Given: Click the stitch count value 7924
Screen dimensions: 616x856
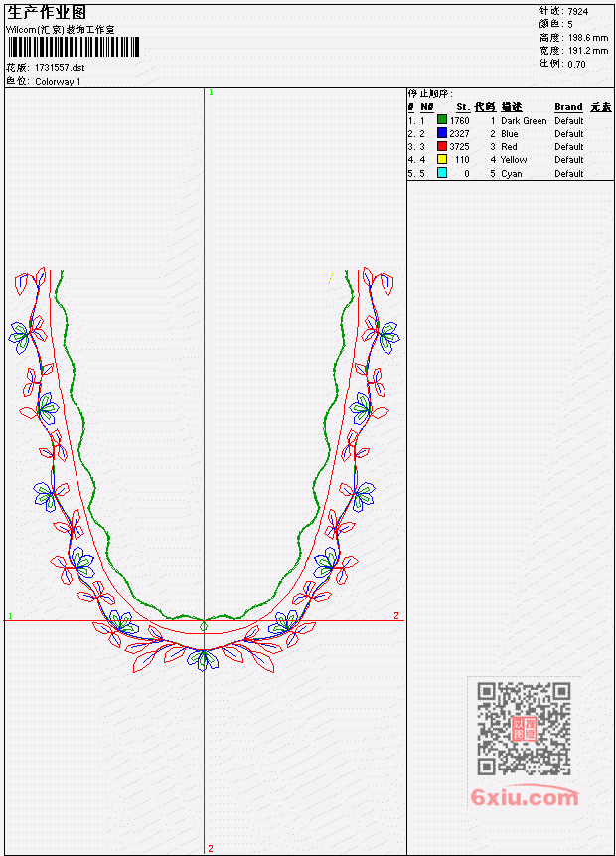Looking at the screenshot, I should [x=578, y=12].
